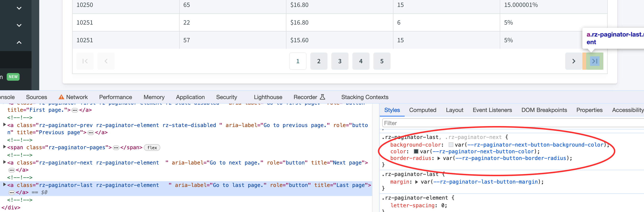Show collapsed content ellipsis of rz-paginator-pages span

116,148
